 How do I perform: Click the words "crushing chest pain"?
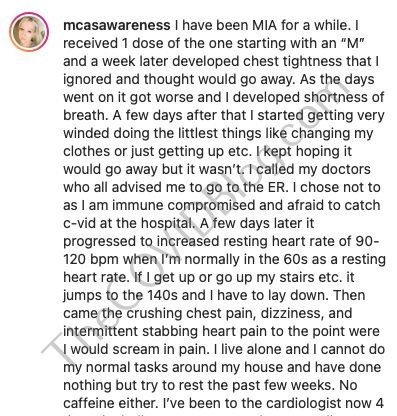[x=191, y=314]
